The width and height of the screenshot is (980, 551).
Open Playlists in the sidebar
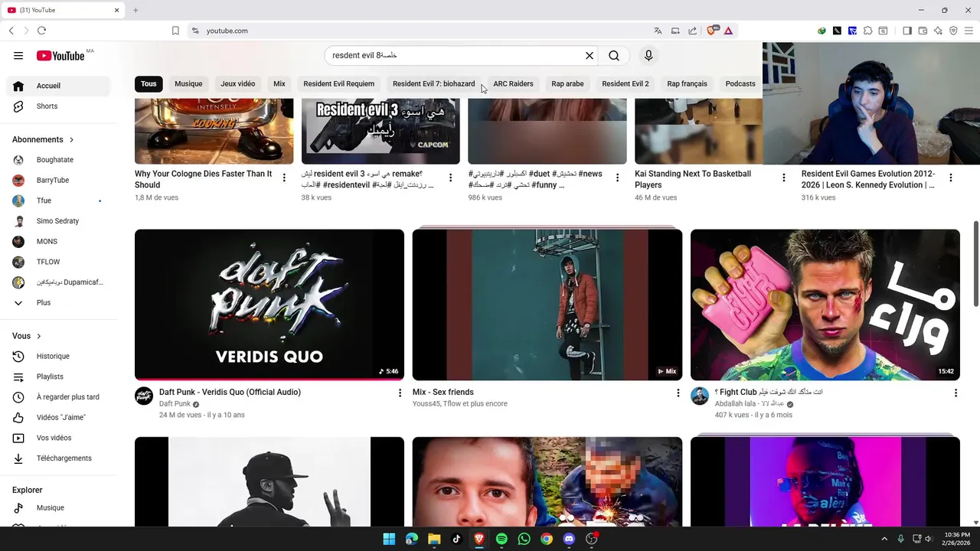click(x=58, y=377)
